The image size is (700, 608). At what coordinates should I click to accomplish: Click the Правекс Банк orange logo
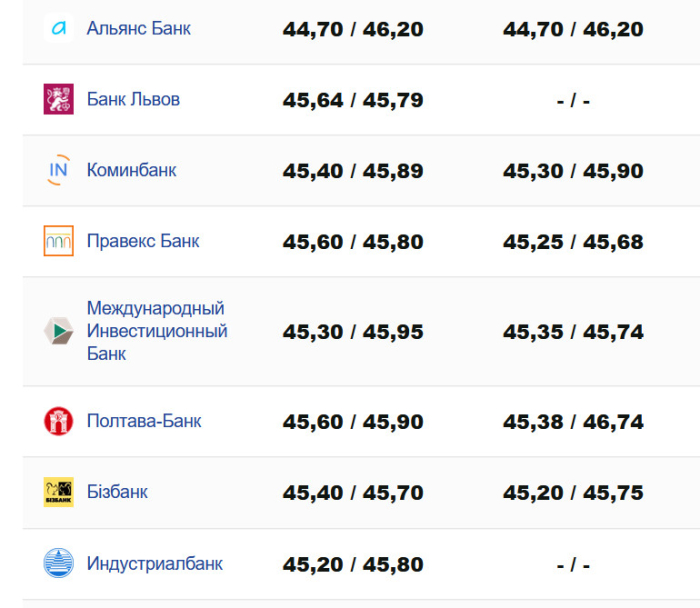tap(58, 241)
